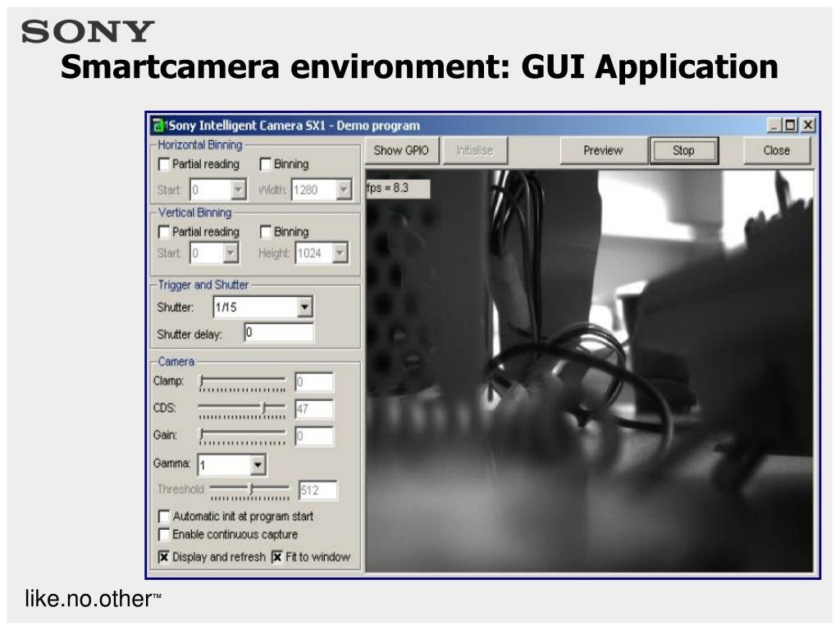Open the Horizontal Binning Start dropdown
The width and height of the screenshot is (840, 630).
click(x=239, y=189)
